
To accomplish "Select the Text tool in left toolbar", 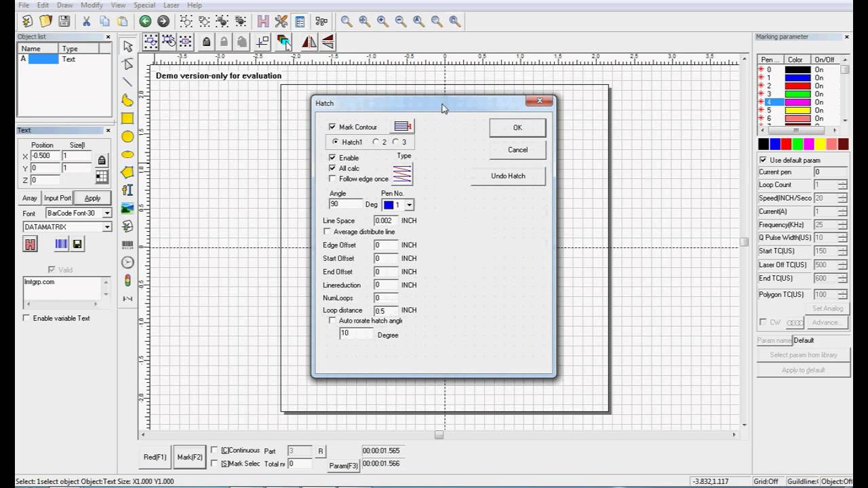I will tap(127, 190).
